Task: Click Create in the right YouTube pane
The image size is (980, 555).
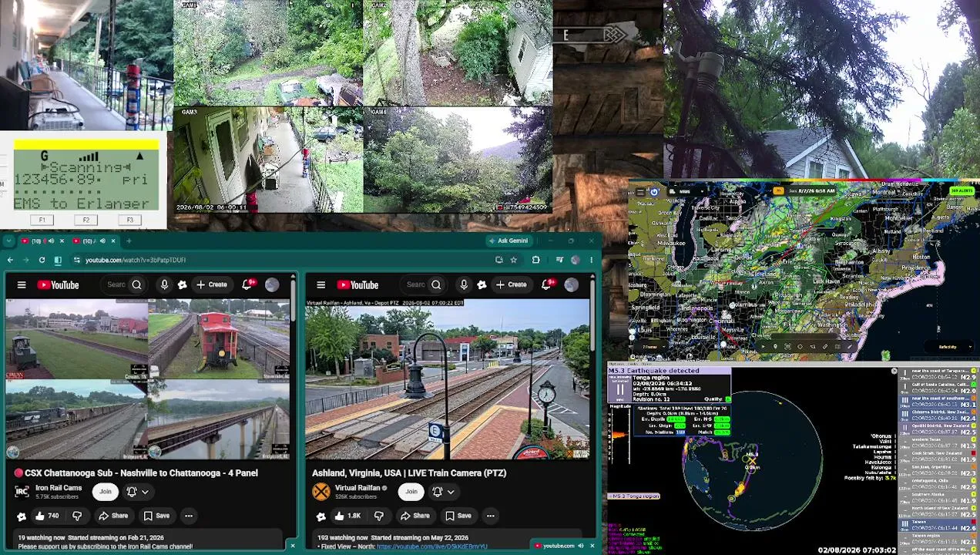Action: click(x=512, y=285)
